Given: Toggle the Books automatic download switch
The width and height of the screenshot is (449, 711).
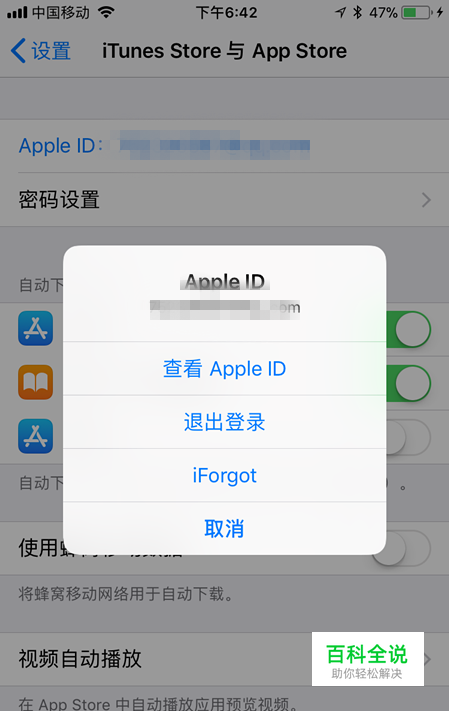Looking at the screenshot, I should [x=408, y=383].
